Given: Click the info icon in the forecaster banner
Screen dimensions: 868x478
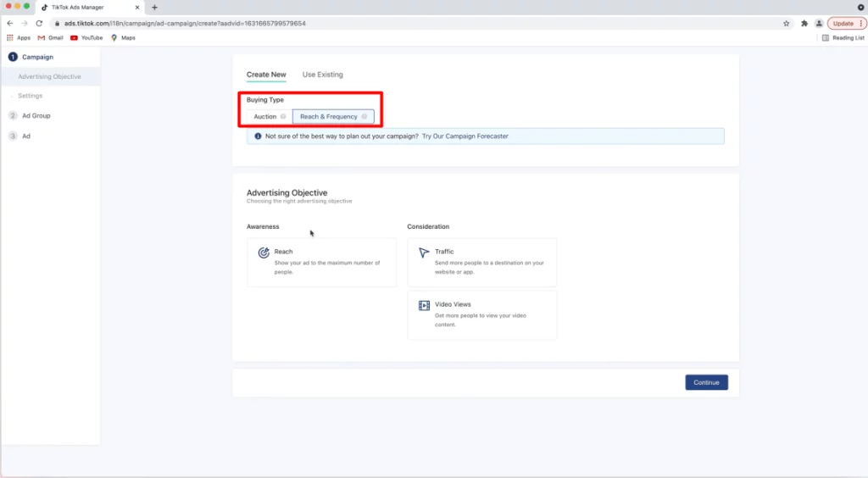Looking at the screenshot, I should 258,136.
